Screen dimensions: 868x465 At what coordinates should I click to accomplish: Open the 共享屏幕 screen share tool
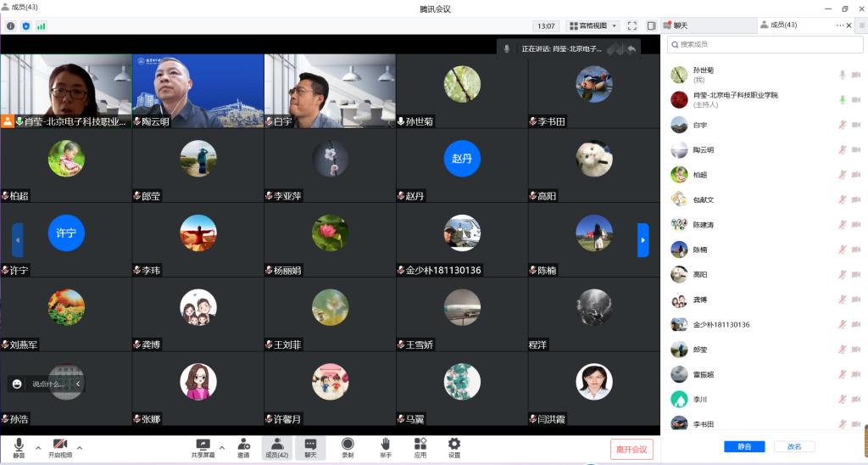pyautogui.click(x=203, y=447)
